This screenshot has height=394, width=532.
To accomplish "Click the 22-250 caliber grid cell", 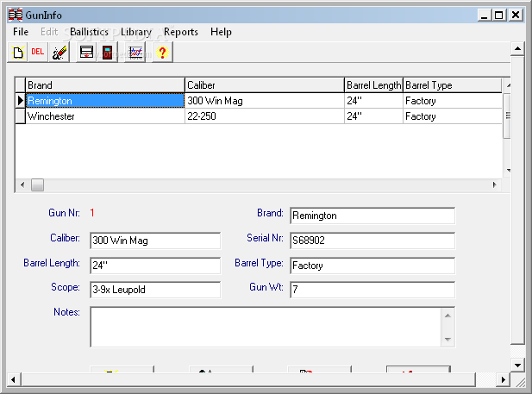I will (265, 116).
